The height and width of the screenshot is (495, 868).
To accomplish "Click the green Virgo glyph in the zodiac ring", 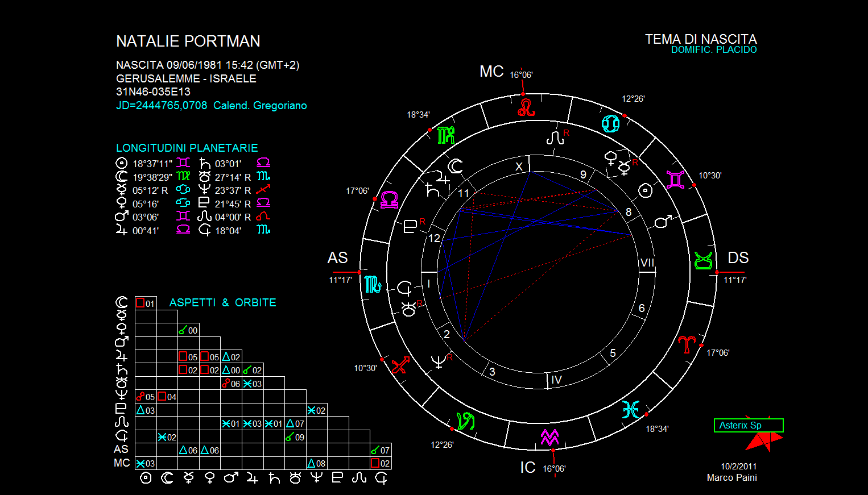I will (446, 135).
